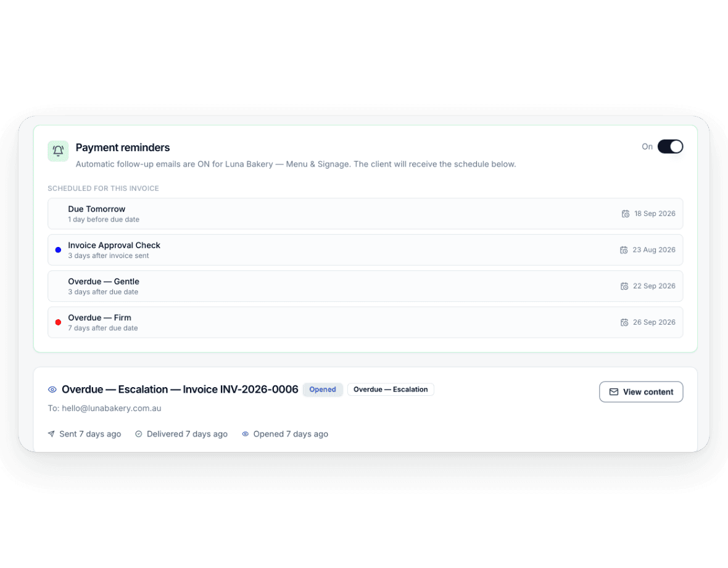
Task: Click '3 days after invoice sent' subtitle
Action: 109,256
